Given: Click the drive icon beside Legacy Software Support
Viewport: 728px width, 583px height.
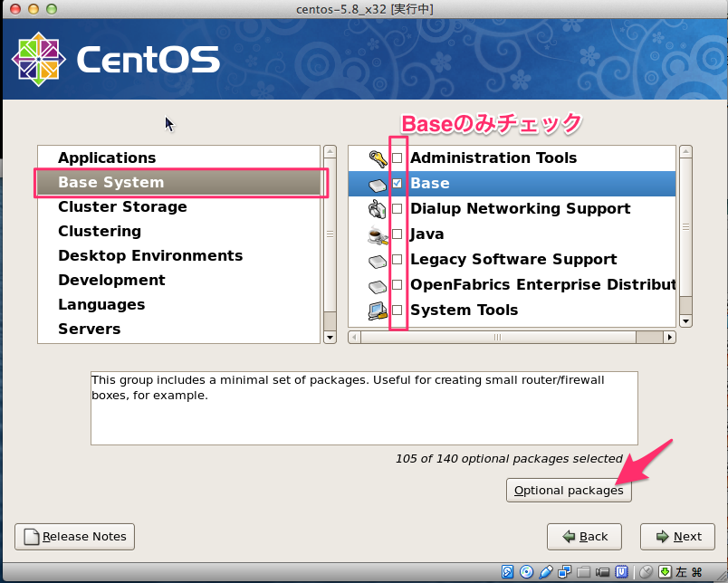Looking at the screenshot, I should pyautogui.click(x=378, y=262).
